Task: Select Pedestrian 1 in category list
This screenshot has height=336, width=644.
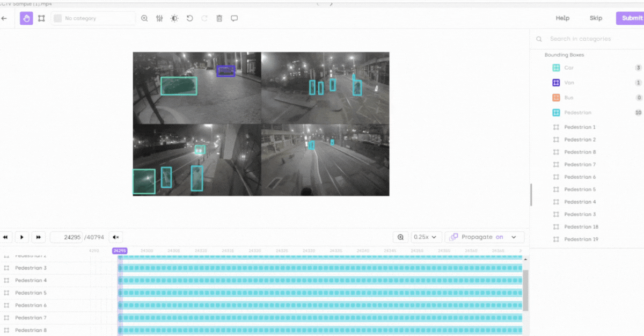Action: coord(580,127)
